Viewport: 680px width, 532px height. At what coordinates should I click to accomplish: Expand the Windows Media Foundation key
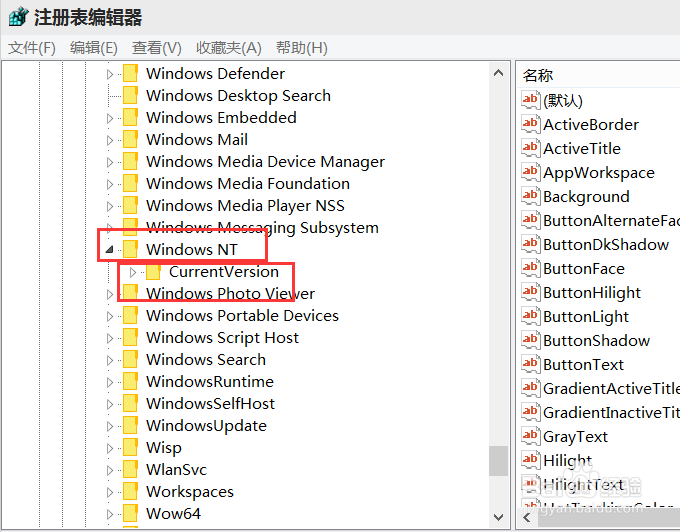pyautogui.click(x=110, y=184)
